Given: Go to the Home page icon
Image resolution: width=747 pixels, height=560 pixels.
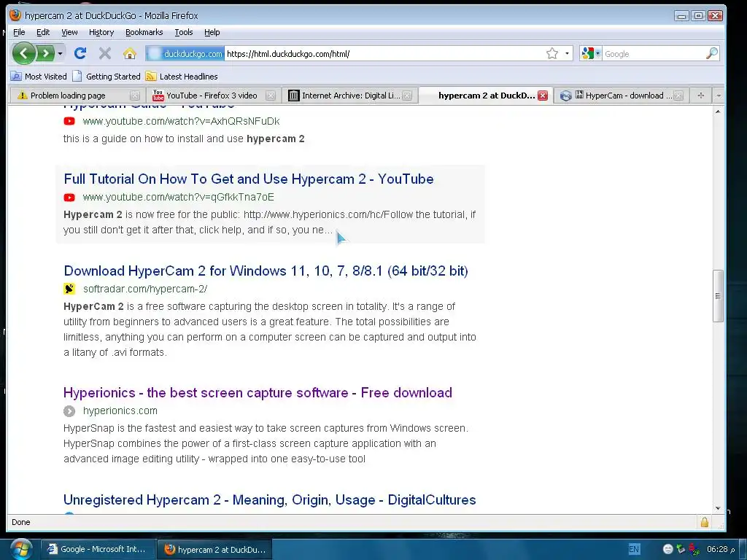Looking at the screenshot, I should 130,53.
